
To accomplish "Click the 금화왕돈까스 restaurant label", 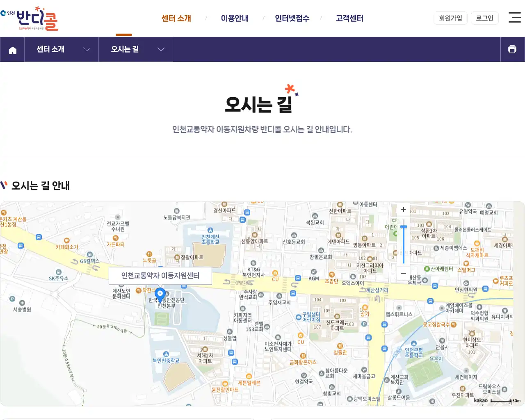I will click(303, 362).
